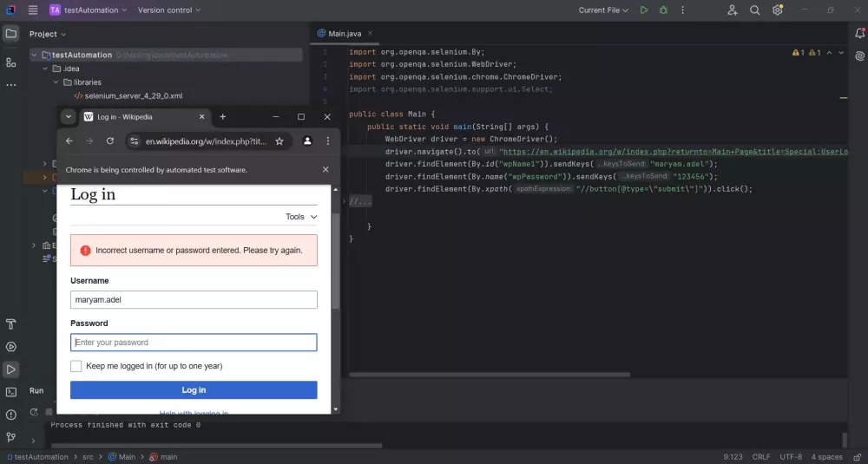
Task: Collapse the testAutomation root tree node
Action: point(35,55)
